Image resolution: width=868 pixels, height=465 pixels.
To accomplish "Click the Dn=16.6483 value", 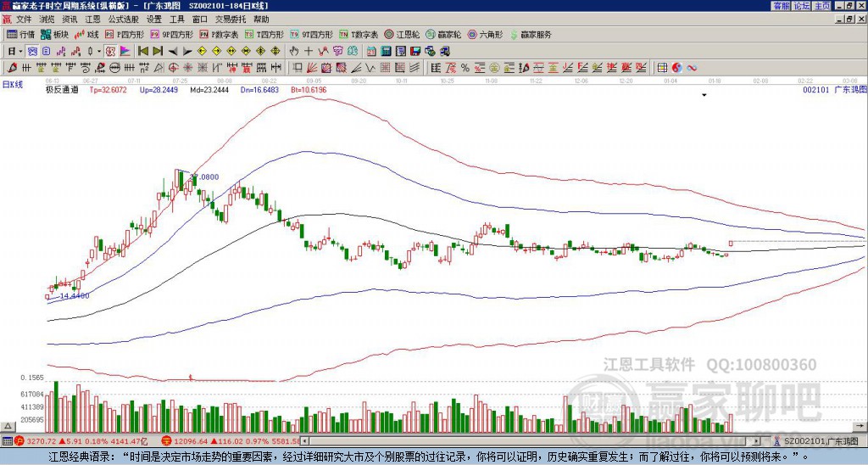I will [x=259, y=89].
